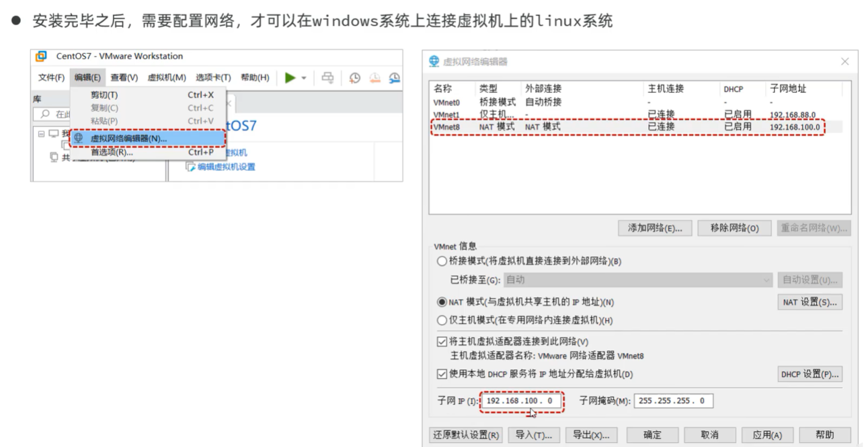Open 虚拟网络编辑器(N)... menu entry
The width and height of the screenshot is (868, 447).
click(x=148, y=138)
